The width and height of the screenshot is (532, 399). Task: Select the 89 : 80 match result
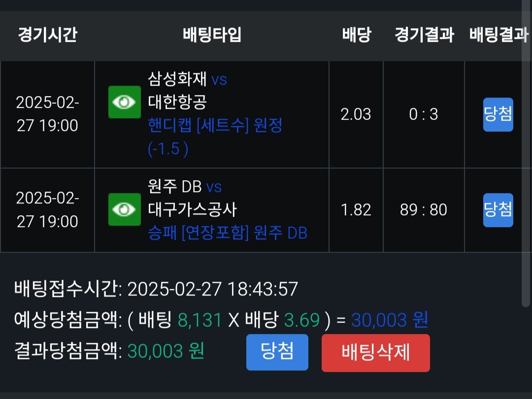(x=424, y=210)
